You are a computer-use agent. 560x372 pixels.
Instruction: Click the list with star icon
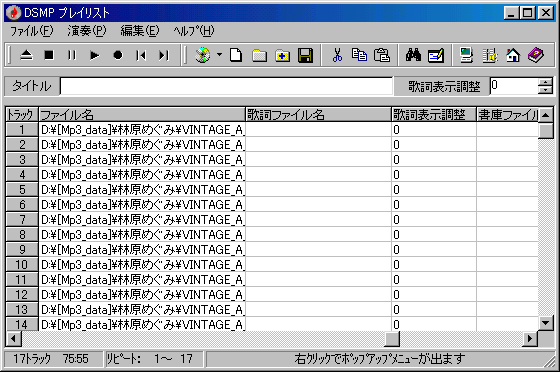point(490,55)
